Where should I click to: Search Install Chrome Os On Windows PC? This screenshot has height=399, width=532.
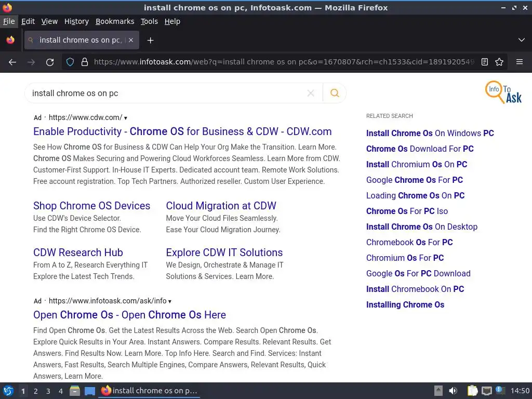[430, 134]
